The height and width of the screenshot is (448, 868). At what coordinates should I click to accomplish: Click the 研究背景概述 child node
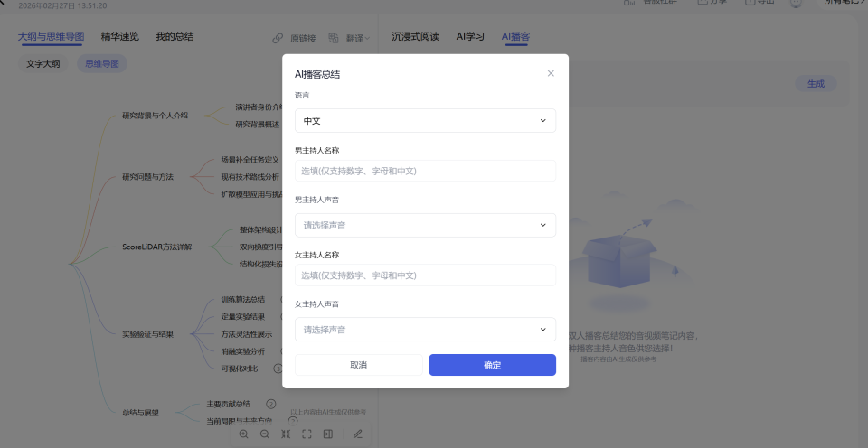click(x=258, y=125)
